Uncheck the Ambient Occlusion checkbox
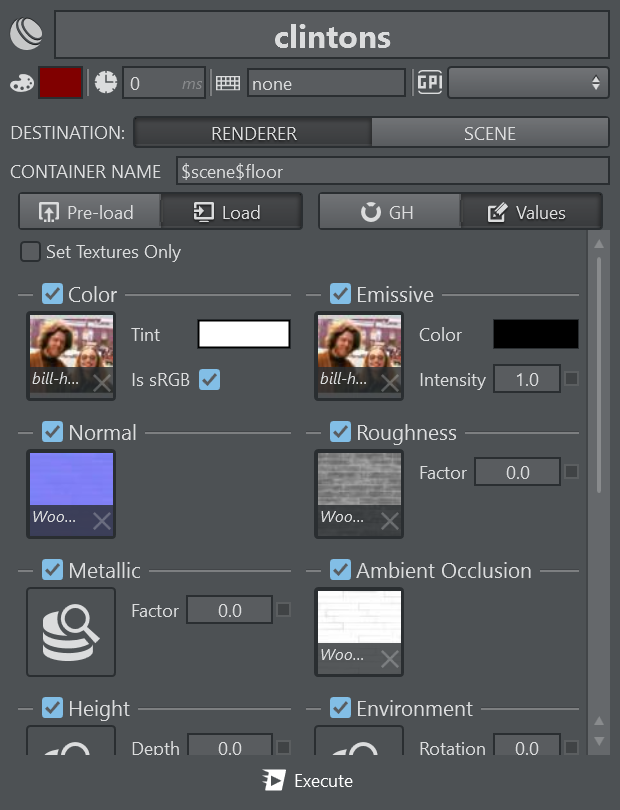Image resolution: width=620 pixels, height=810 pixels. [340, 569]
